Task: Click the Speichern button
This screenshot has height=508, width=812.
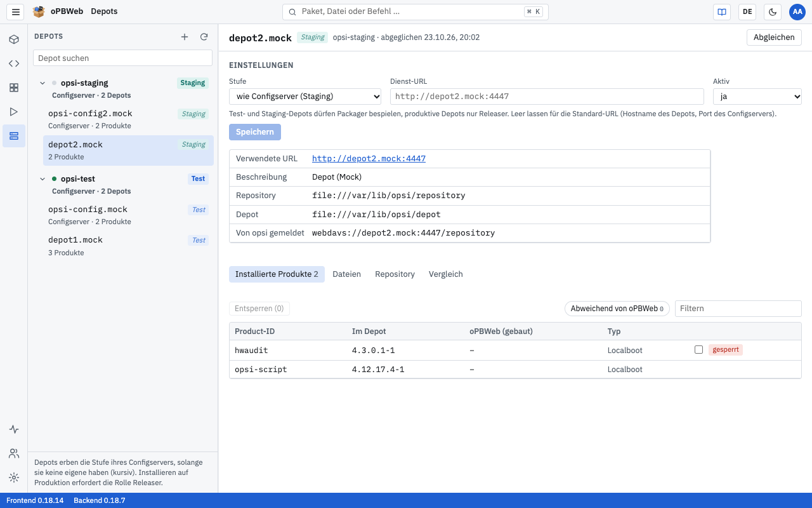Action: coord(255,132)
